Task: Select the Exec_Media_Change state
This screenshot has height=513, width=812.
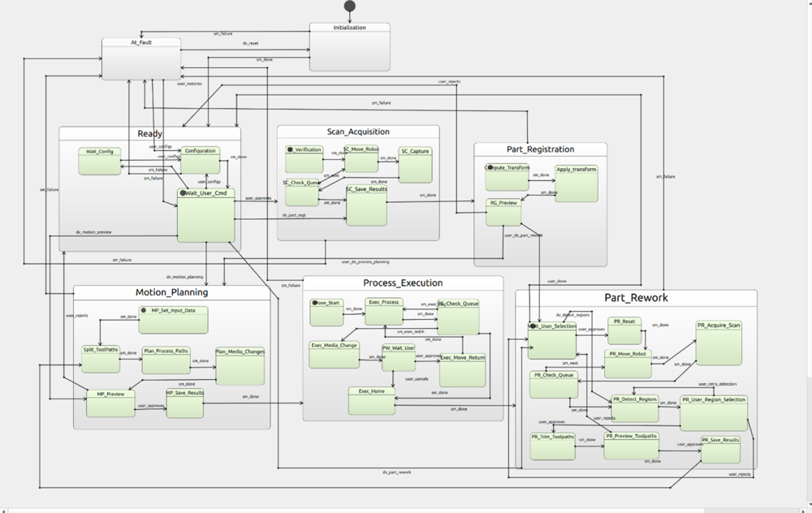Action: click(x=334, y=355)
